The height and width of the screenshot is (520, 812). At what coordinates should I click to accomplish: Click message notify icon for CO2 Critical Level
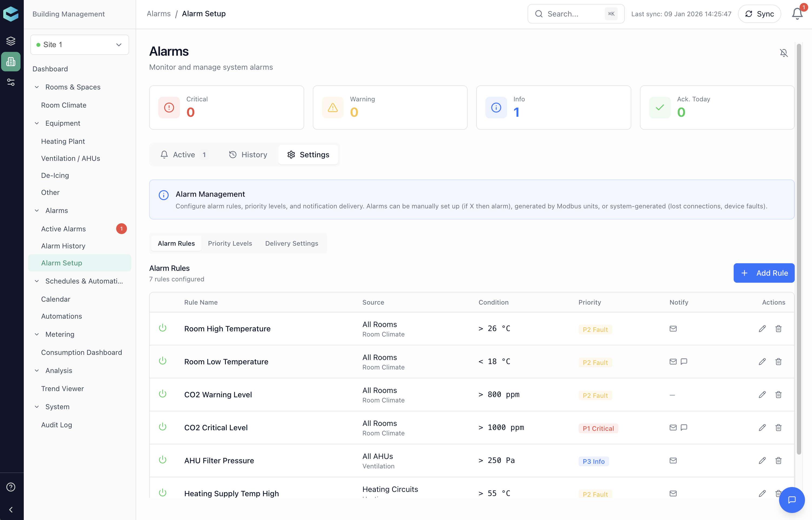(x=684, y=428)
